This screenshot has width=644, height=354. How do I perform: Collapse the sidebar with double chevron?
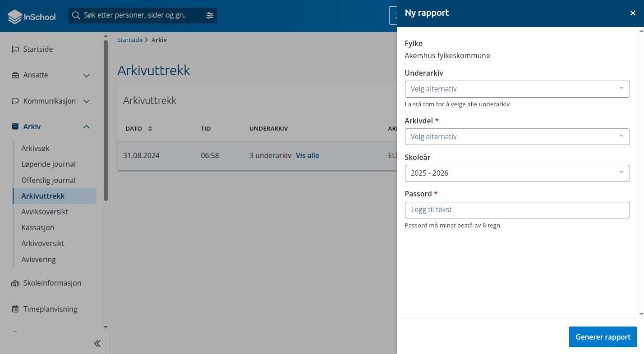(x=97, y=344)
